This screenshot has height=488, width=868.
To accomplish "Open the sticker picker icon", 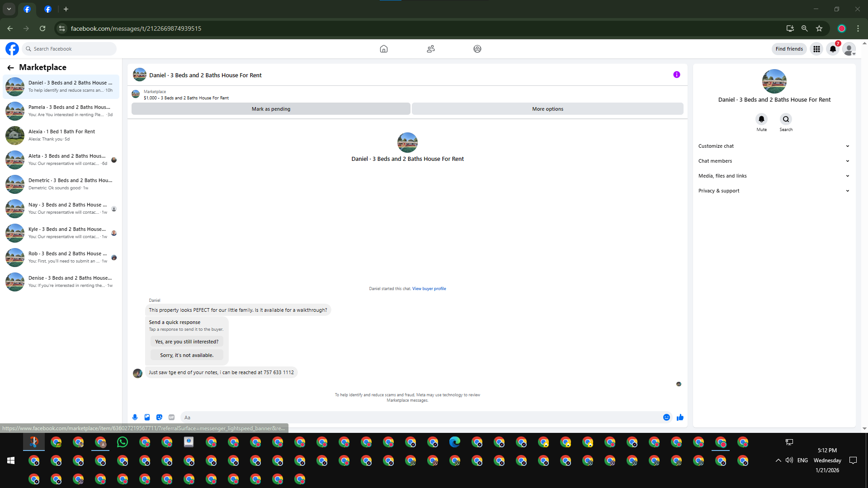I will [x=159, y=418].
